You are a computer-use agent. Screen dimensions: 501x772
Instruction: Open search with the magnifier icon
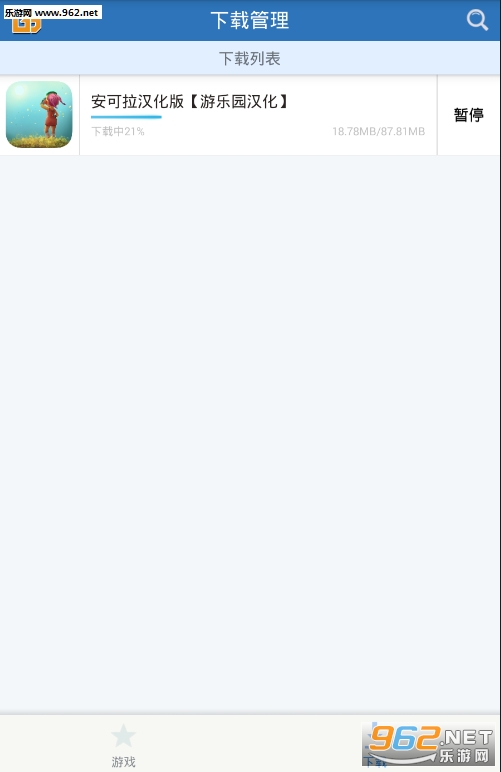click(477, 20)
